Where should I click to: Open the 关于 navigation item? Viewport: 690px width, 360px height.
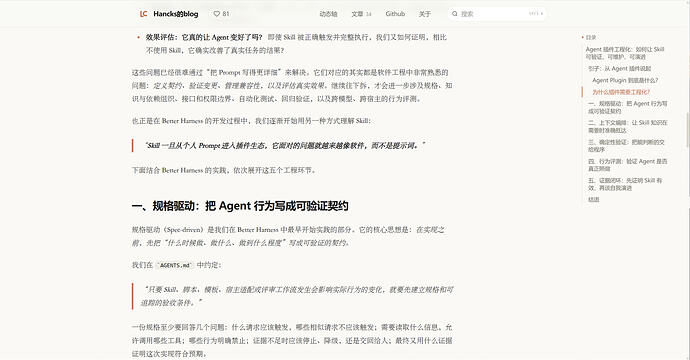tap(425, 14)
